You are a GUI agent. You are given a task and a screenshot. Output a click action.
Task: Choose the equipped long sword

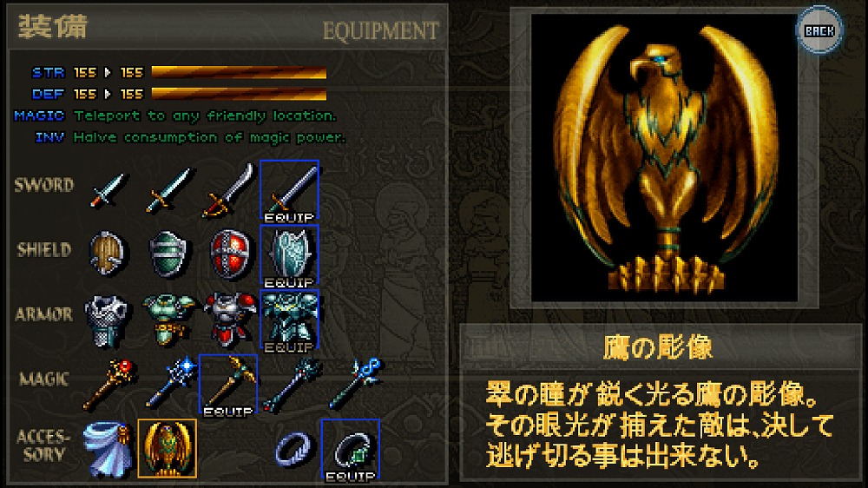point(290,192)
